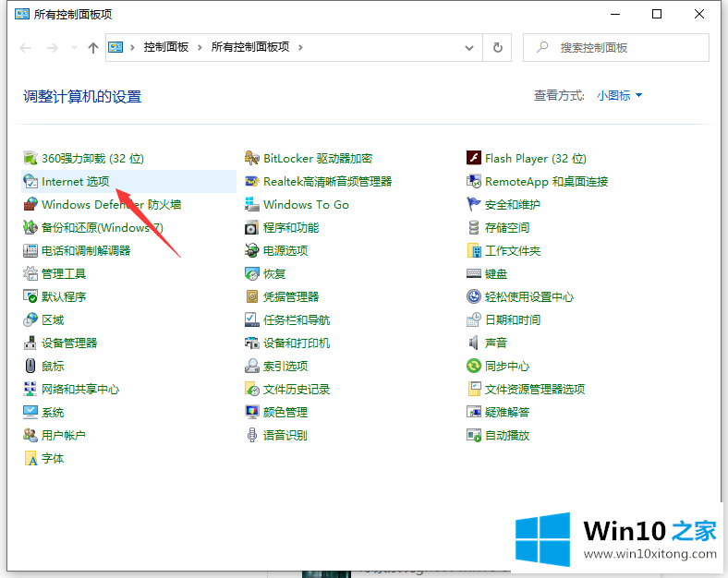This screenshot has height=578, width=728.
Task: Open the 存储空间 link
Action: (x=507, y=228)
